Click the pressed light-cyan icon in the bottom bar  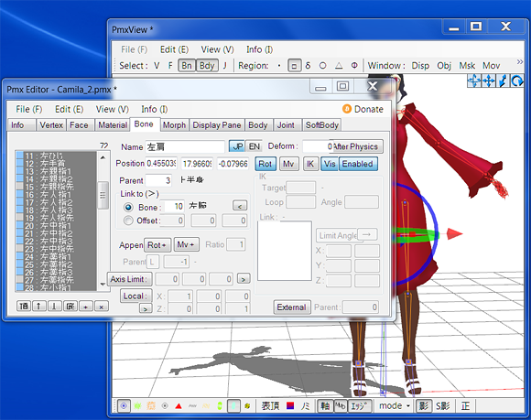[233, 405]
